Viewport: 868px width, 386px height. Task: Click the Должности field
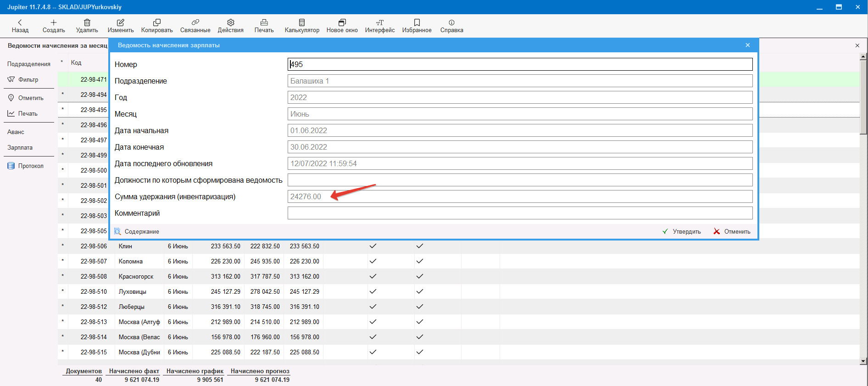pos(520,180)
